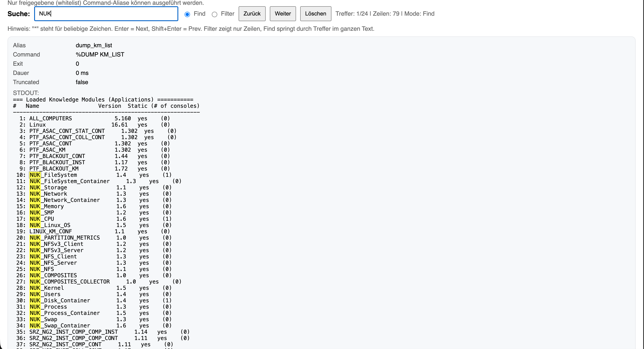The width and height of the screenshot is (644, 349).
Task: Click the NUK_COMPOSITES_COLLECTOR entry
Action: coord(70,281)
